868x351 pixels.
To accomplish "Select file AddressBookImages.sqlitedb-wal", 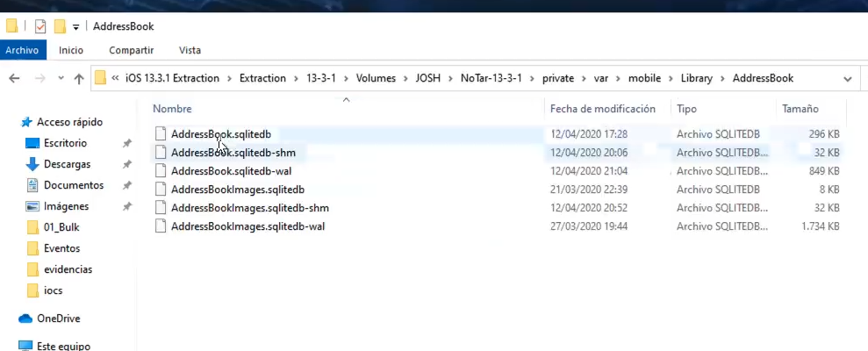I will point(247,226).
